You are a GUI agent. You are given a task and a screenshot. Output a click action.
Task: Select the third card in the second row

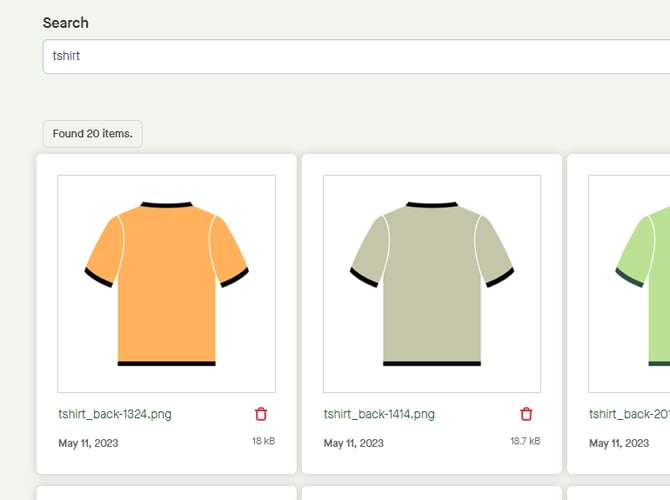pos(620,492)
